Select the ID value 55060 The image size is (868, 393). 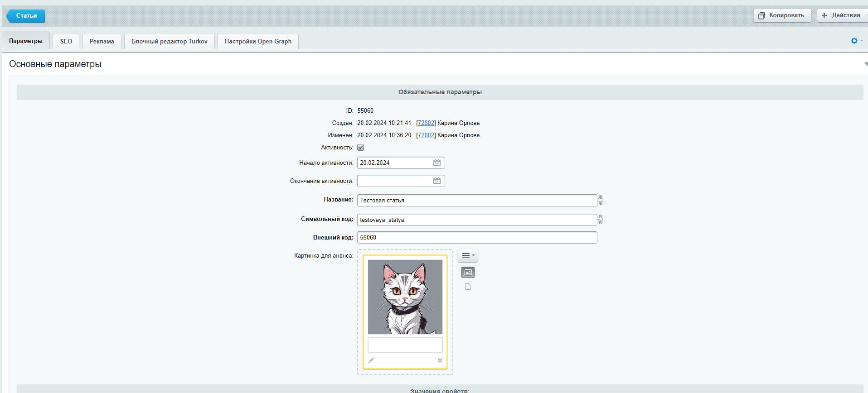click(x=365, y=110)
